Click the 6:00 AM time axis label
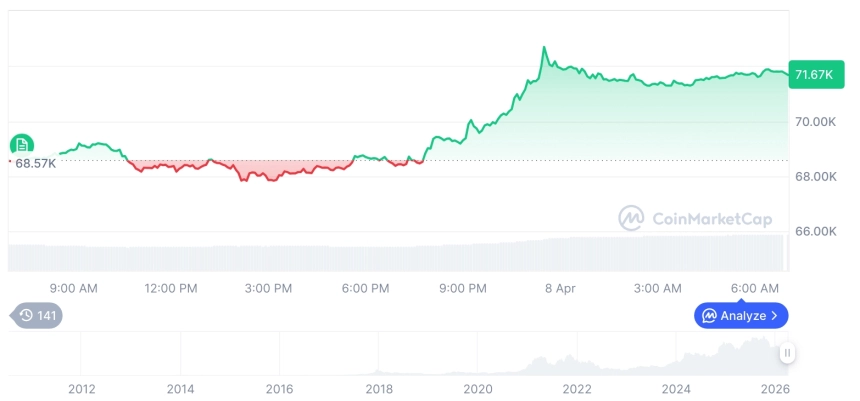This screenshot has width=860, height=401. click(x=755, y=288)
